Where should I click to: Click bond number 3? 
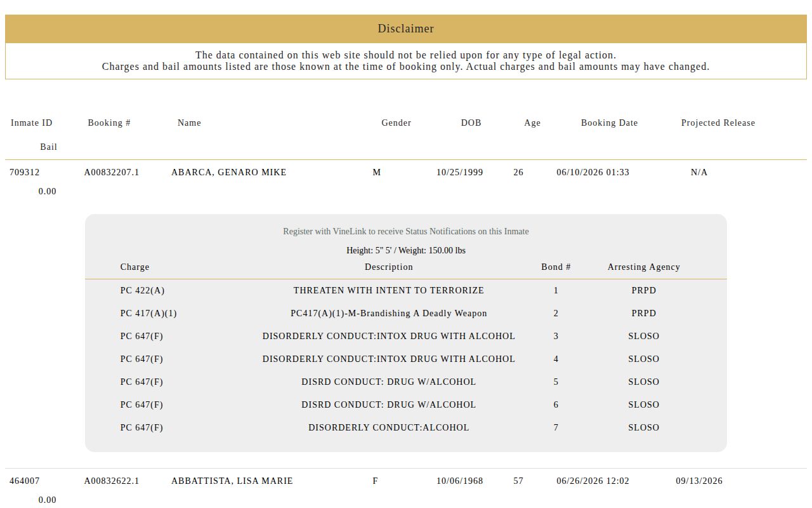point(556,336)
